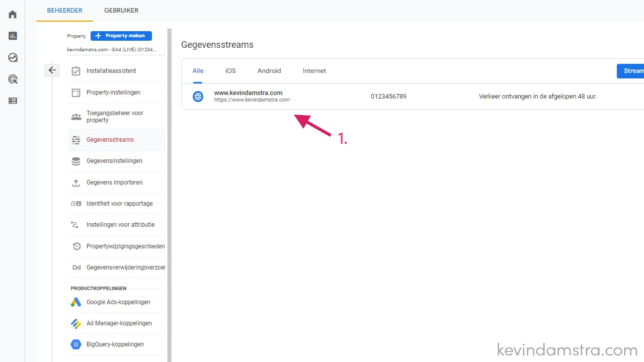The height and width of the screenshot is (362, 644).
Task: Click the Toegangsbeheer people icon
Action: point(76,117)
